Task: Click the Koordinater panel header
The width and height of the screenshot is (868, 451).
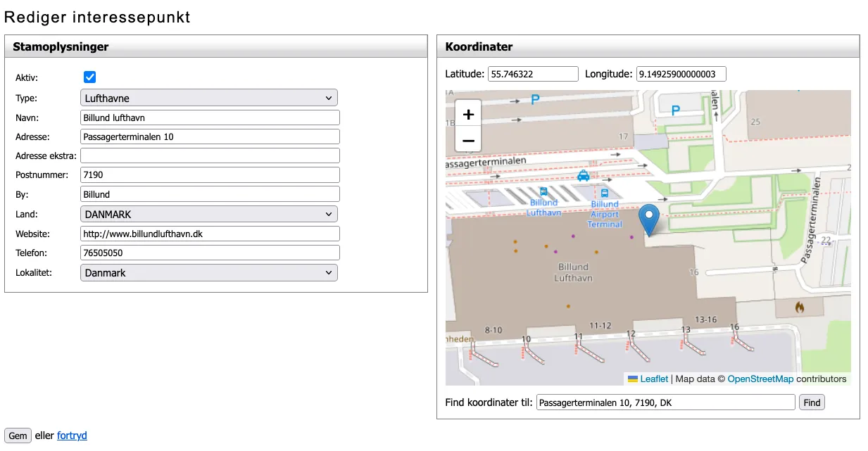Action: coord(648,46)
